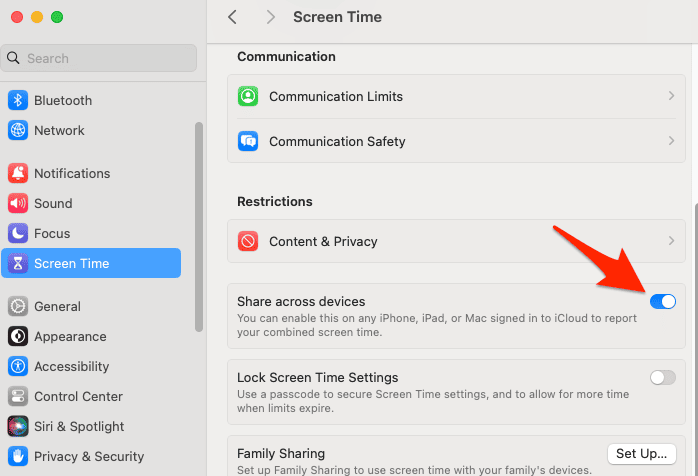Expand Content & Privacy chevron
Screen dimensions: 698x476
pos(671,241)
